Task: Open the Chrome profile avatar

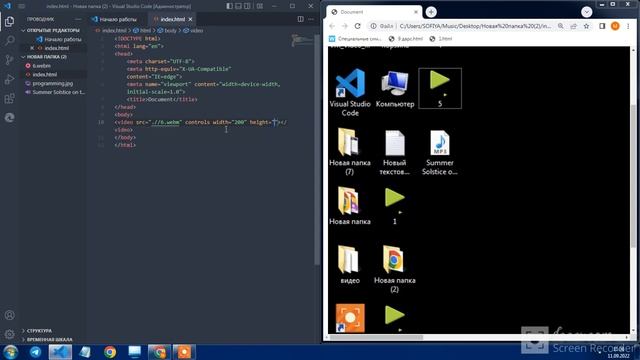Action: click(615, 26)
